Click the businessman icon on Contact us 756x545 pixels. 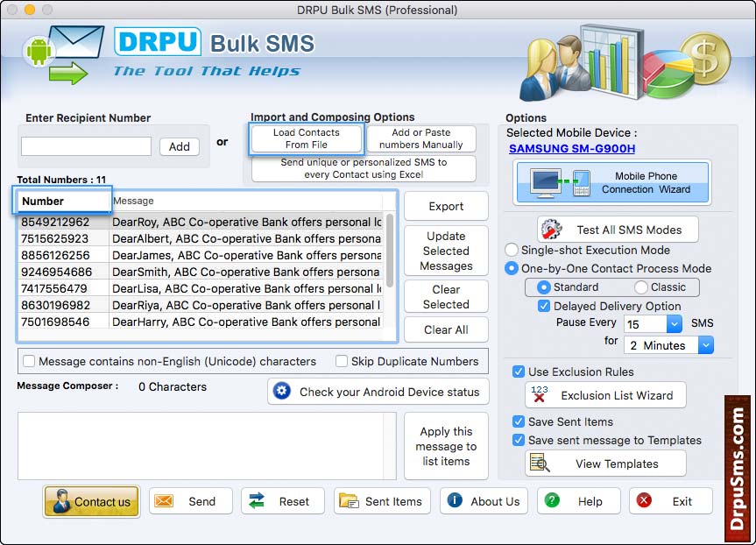click(60, 500)
